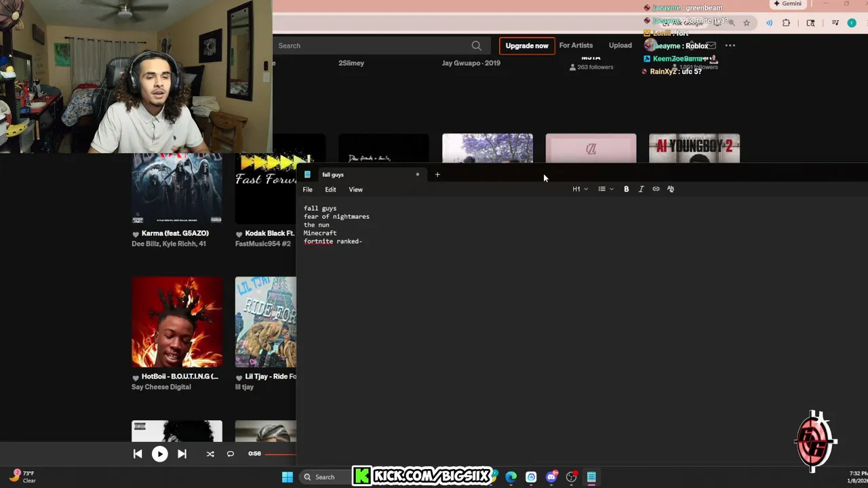Open the list style dropdown

click(x=606, y=189)
